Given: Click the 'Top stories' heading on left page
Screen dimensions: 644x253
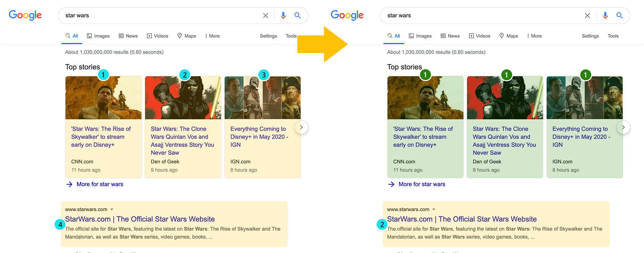Looking at the screenshot, I should point(82,67).
